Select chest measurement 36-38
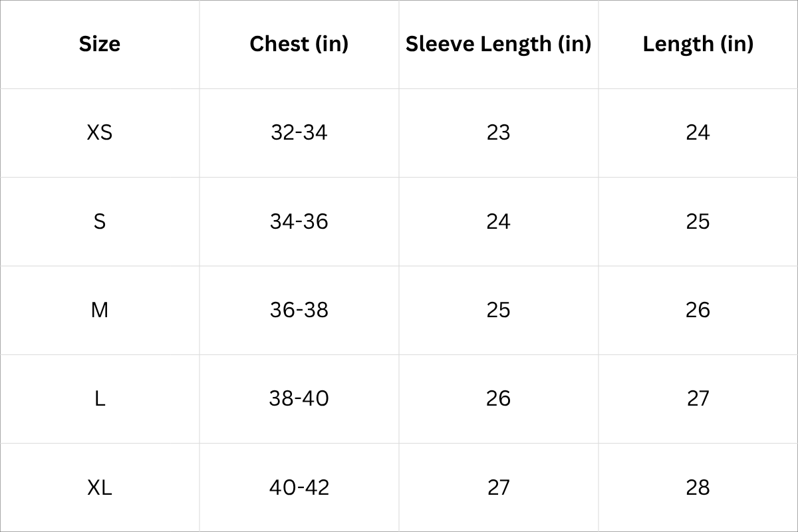 [299, 310]
